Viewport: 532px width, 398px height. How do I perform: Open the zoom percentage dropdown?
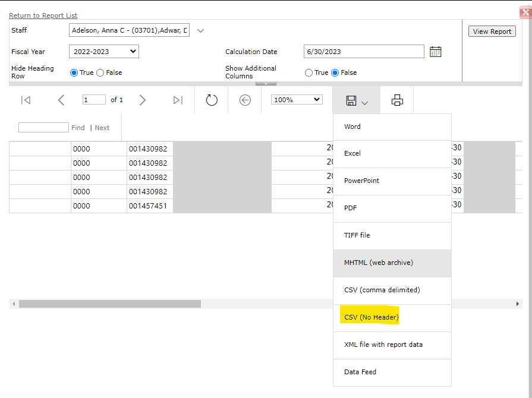(297, 100)
